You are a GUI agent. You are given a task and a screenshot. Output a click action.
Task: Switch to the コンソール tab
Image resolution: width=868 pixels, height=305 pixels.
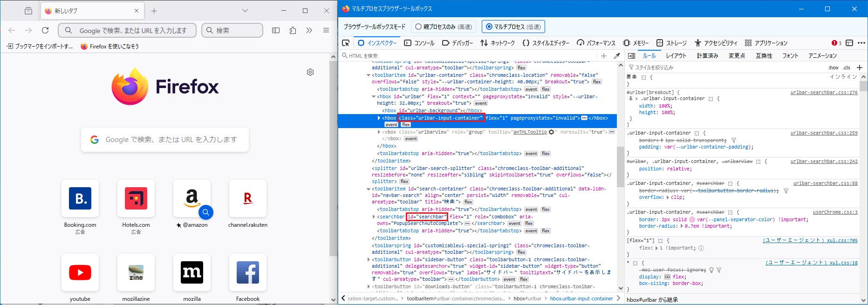point(419,43)
